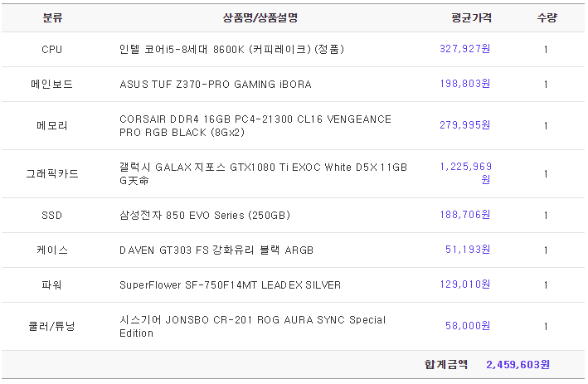588x384 pixels.
Task: Open the ASUS TUF Z370-PRO GAMING product name
Action: (x=216, y=85)
